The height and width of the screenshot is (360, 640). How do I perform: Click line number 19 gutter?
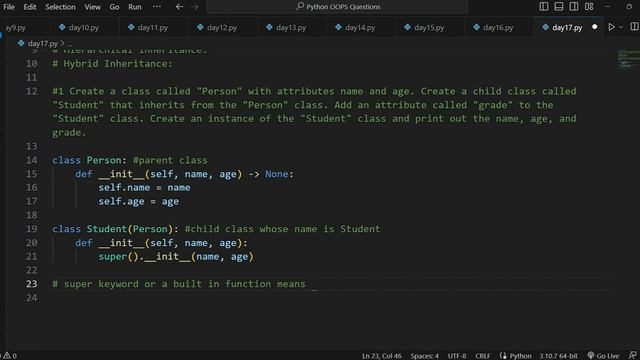(31, 229)
